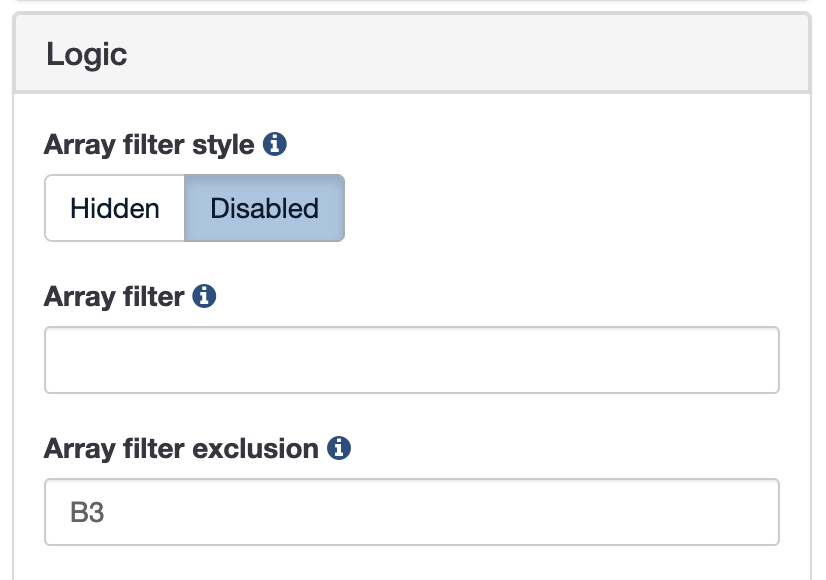Open the info icon beside Array filter style

(x=275, y=145)
